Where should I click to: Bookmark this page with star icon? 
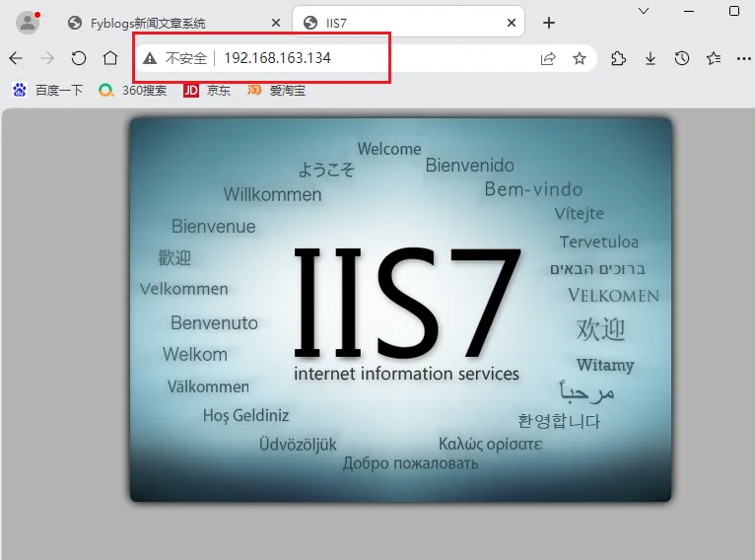pyautogui.click(x=580, y=59)
